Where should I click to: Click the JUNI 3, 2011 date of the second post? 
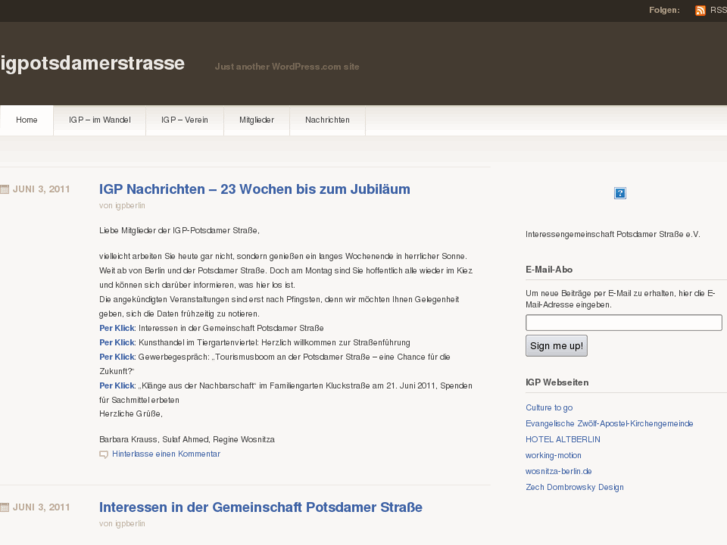(x=41, y=507)
